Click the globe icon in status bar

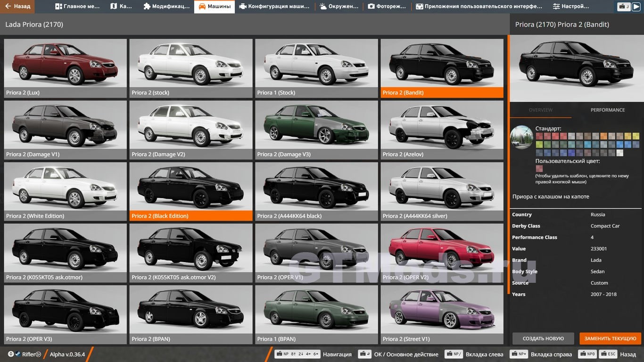tap(11, 354)
